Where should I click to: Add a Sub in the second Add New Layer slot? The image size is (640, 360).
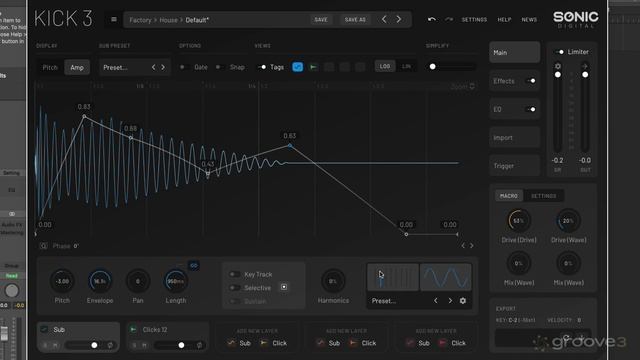coord(329,343)
